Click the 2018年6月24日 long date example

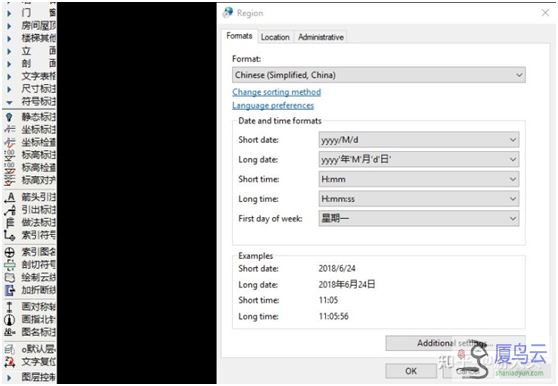(347, 284)
